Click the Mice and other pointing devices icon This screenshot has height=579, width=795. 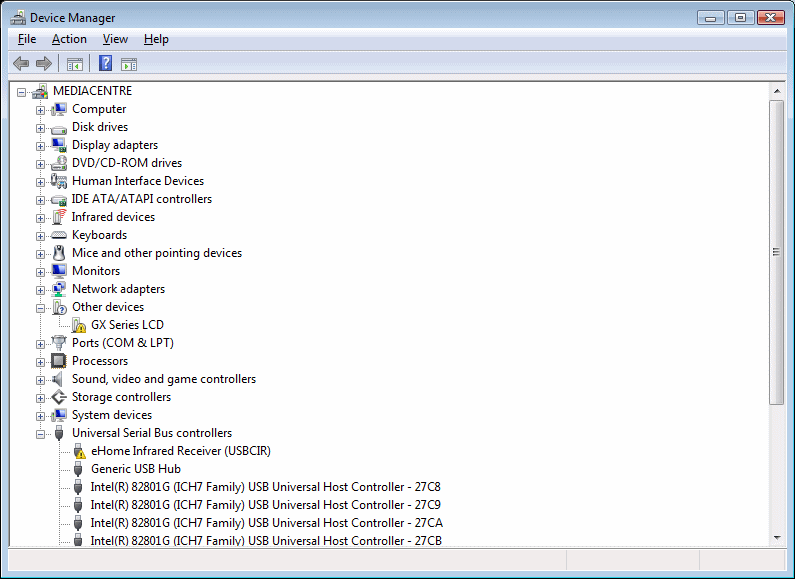[59, 253]
